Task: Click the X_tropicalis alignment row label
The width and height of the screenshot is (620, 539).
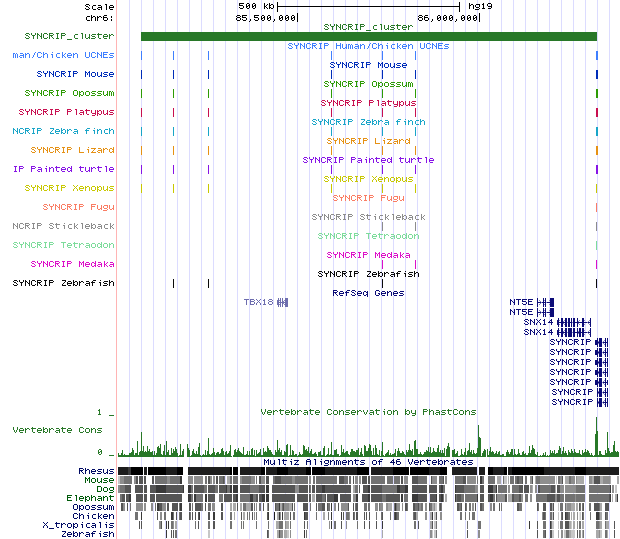Action: pyautogui.click(x=78, y=525)
